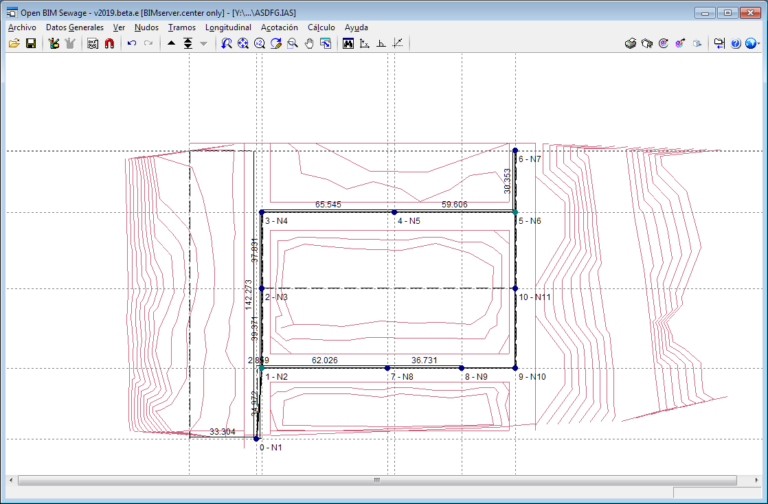Screen dimensions: 768x504
Task: Click the Open file folder icon
Action: [14, 44]
